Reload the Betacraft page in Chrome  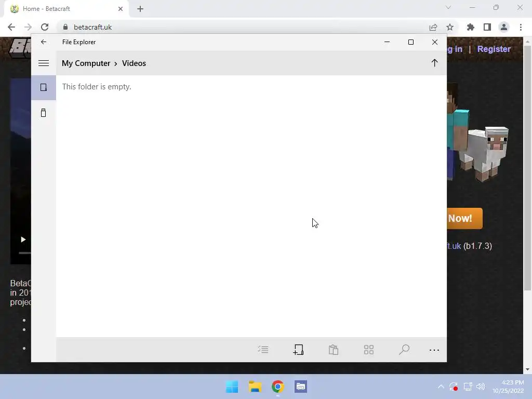[x=45, y=27]
